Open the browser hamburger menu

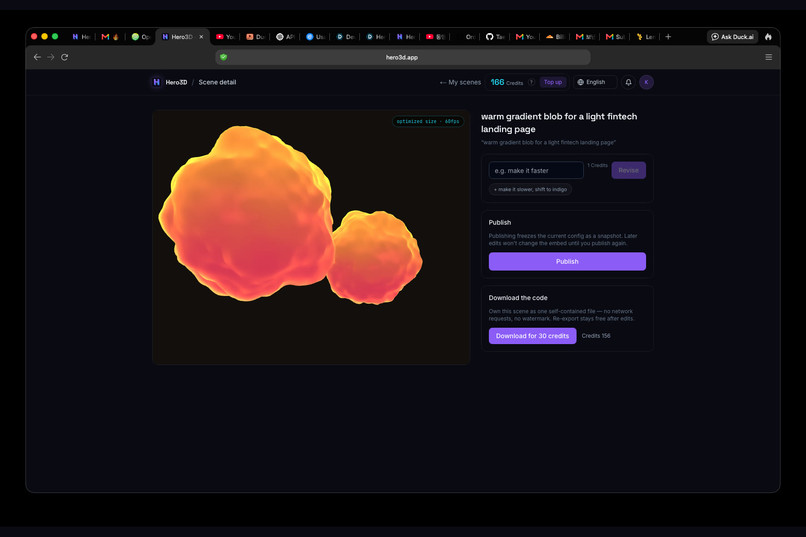pos(768,57)
